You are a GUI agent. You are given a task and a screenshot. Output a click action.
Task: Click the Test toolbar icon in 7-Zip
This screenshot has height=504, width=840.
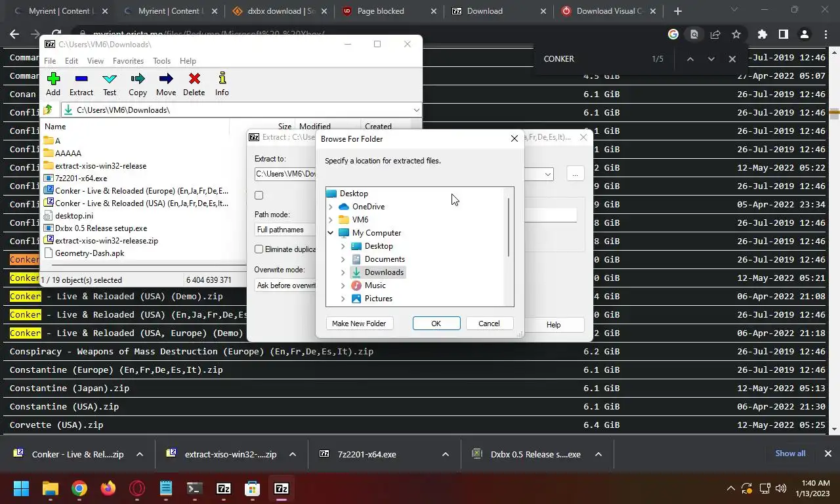point(110,84)
